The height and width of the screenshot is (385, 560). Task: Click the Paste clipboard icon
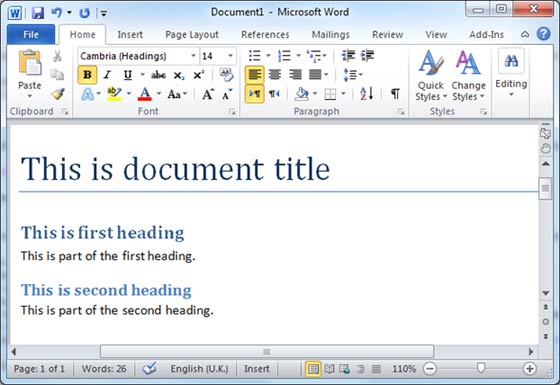point(30,63)
